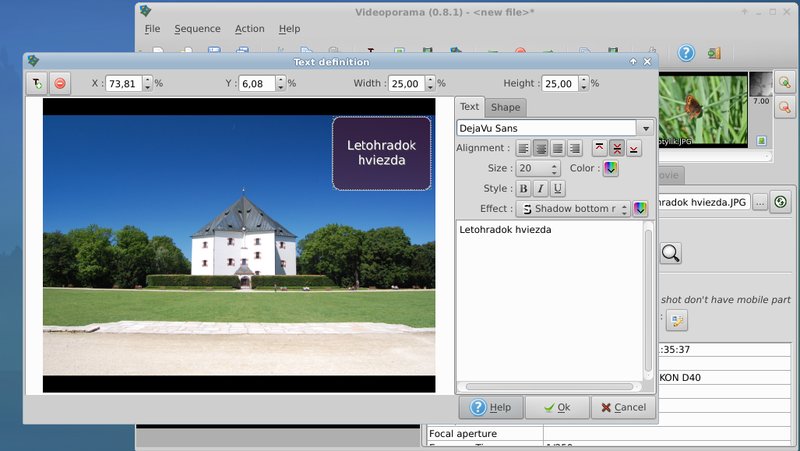The width and height of the screenshot is (800, 451).
Task: Remove the selected text block (red minus)
Action: tap(60, 83)
